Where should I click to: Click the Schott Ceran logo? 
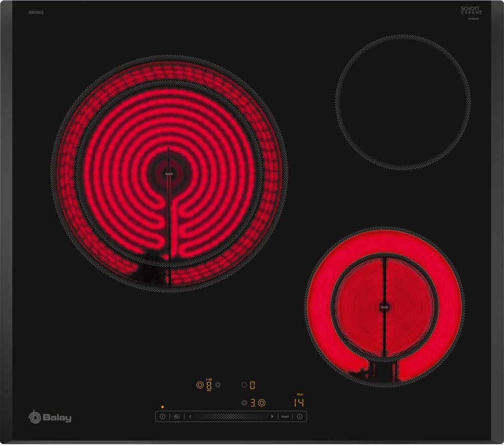pos(470,11)
